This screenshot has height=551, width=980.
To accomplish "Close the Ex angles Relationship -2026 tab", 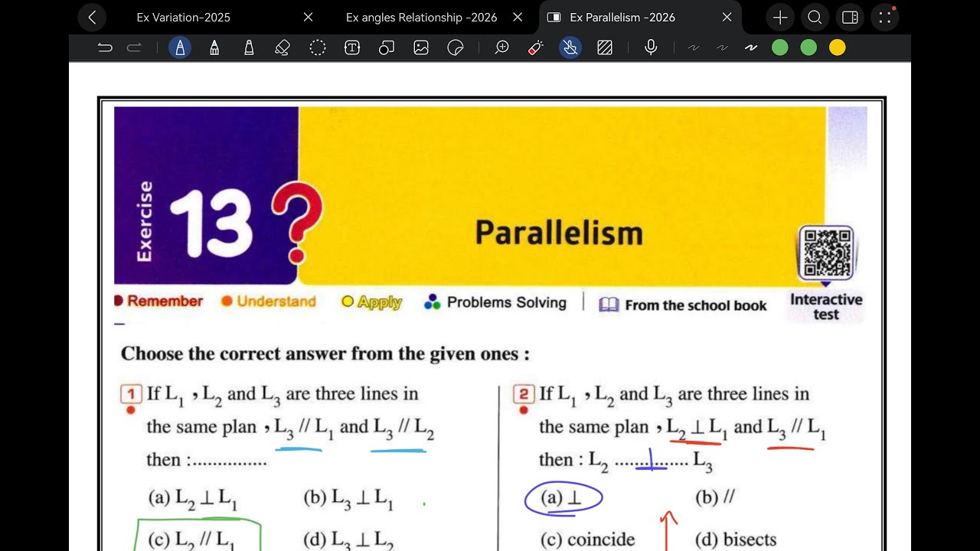I will click(518, 17).
